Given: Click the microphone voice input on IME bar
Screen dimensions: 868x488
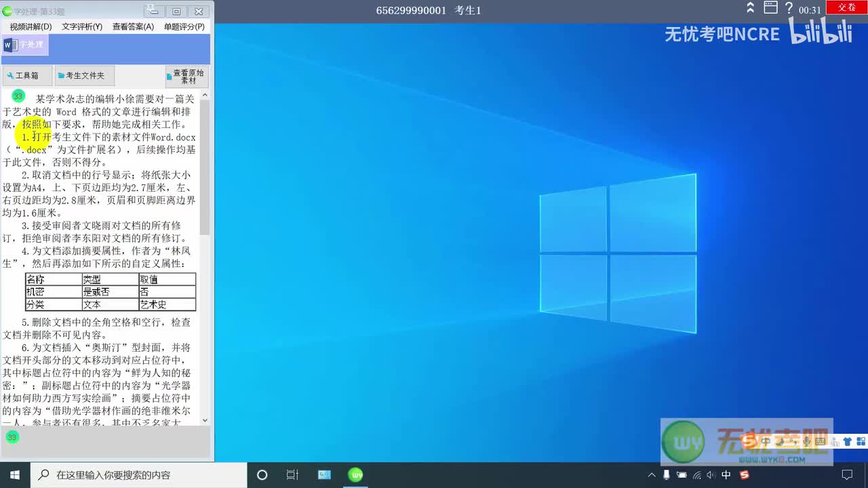Looking at the screenshot, I should 806,442.
